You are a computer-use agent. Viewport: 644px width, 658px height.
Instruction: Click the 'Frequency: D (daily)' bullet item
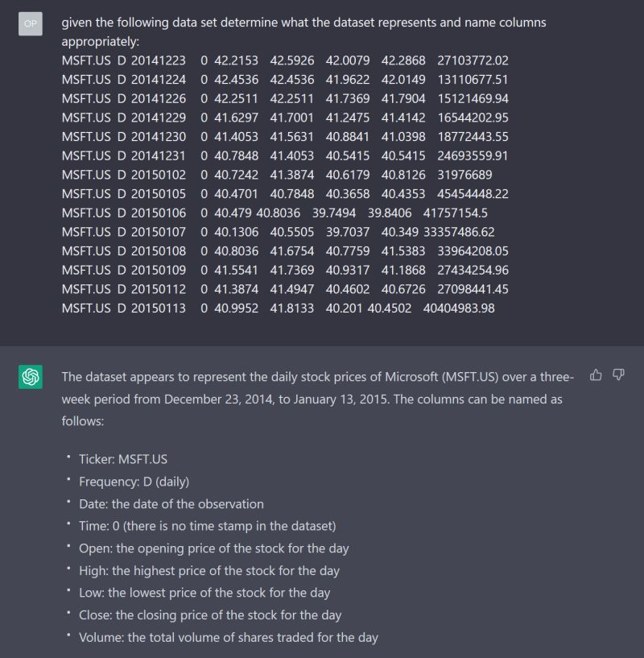(134, 482)
